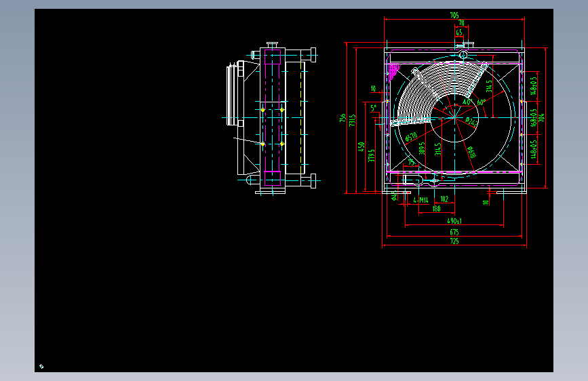Select the 756 overall height dimension
This screenshot has height=381, width=588.
[342, 118]
